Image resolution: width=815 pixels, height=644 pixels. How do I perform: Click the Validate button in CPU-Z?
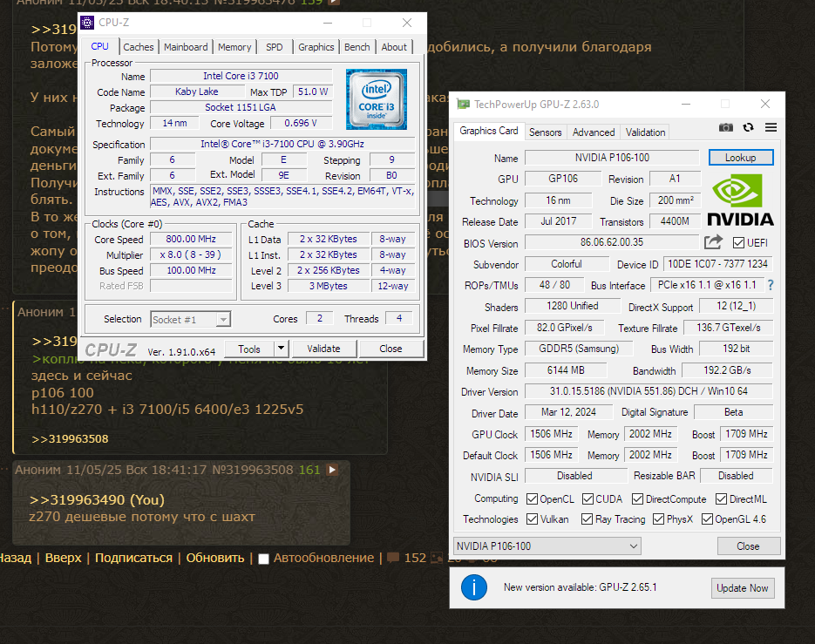coord(323,349)
